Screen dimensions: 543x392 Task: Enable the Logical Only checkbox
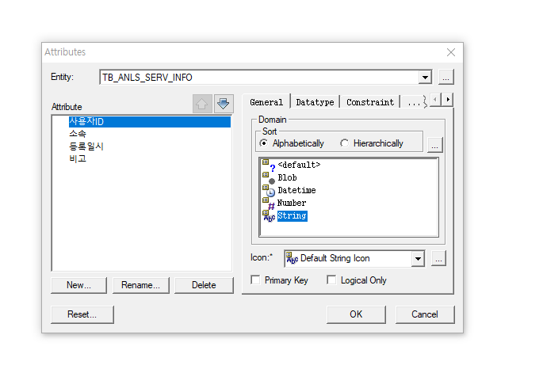[331, 280]
